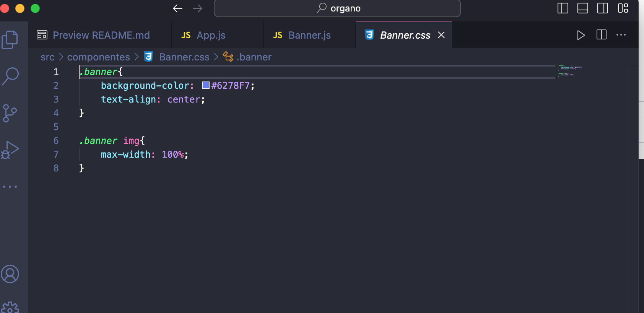Open the #6278F7 color swatch picker

coord(206,85)
